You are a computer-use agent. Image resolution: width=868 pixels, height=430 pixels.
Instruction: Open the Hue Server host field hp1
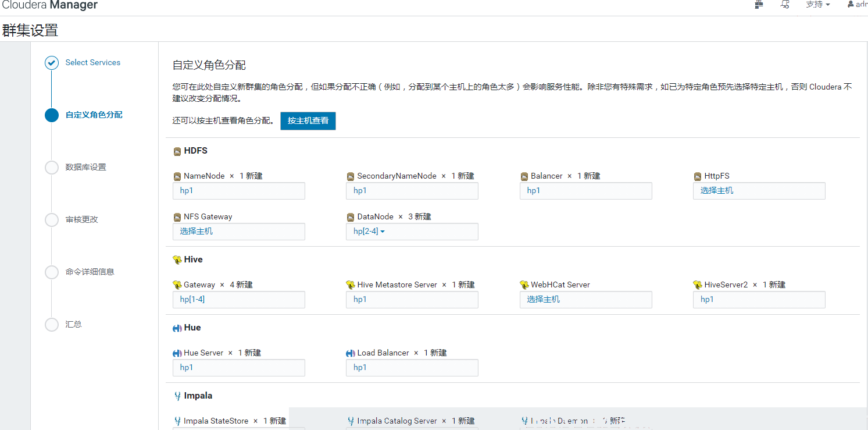click(x=239, y=368)
